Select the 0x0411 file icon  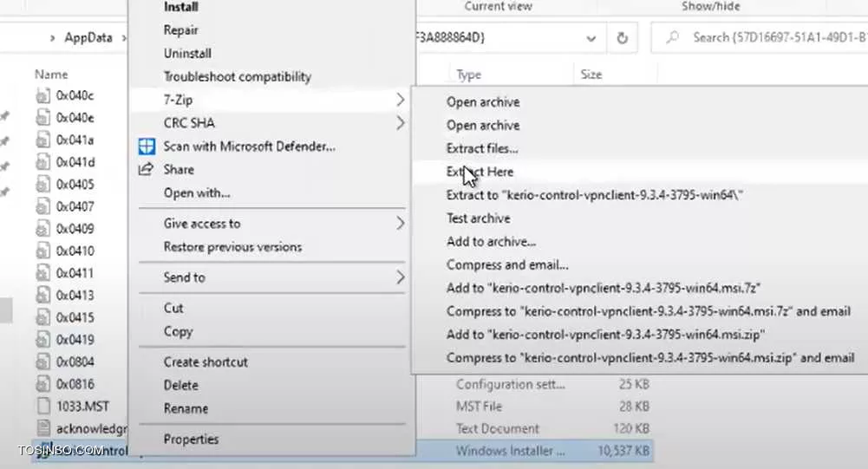pyautogui.click(x=42, y=273)
